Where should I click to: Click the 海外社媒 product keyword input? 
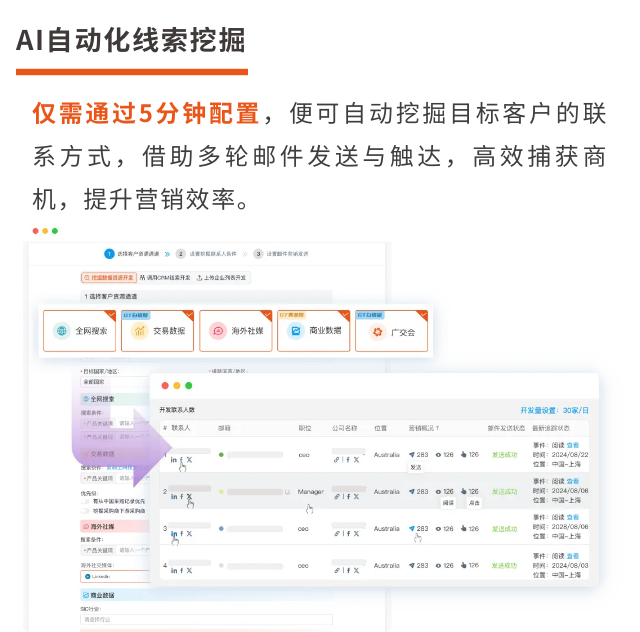coord(133,550)
